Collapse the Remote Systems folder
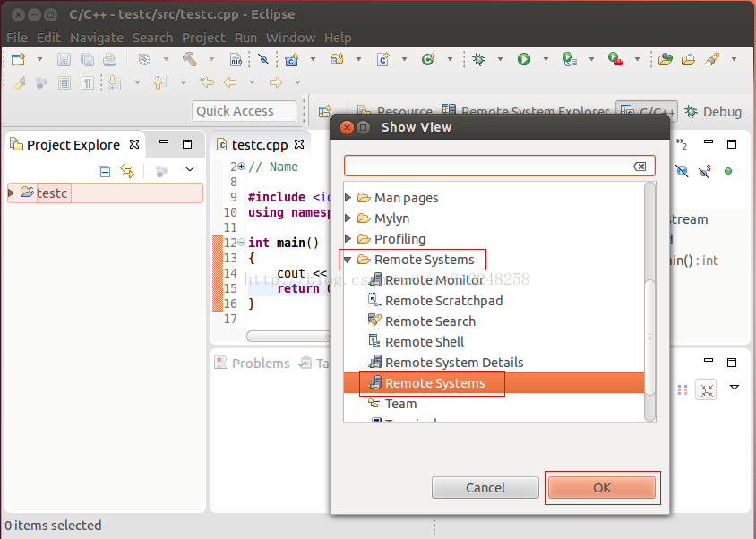The width and height of the screenshot is (756, 539). click(x=348, y=260)
